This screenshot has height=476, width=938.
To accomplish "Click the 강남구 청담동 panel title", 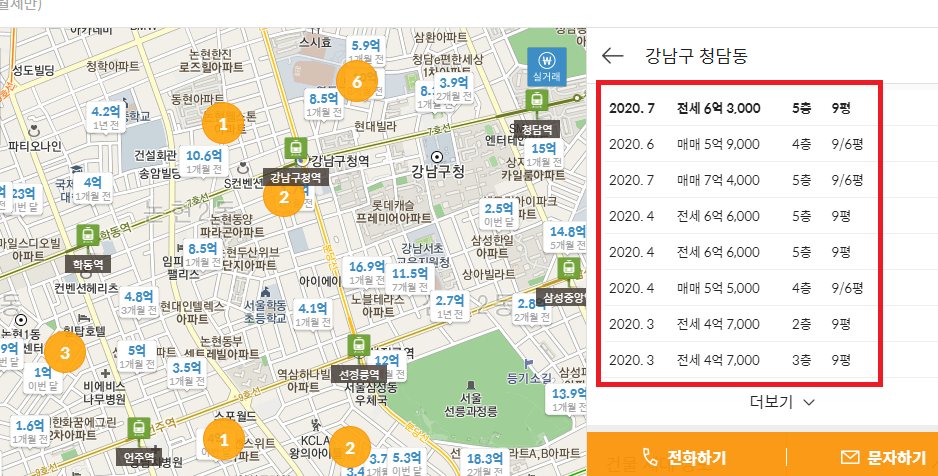I will [x=696, y=56].
